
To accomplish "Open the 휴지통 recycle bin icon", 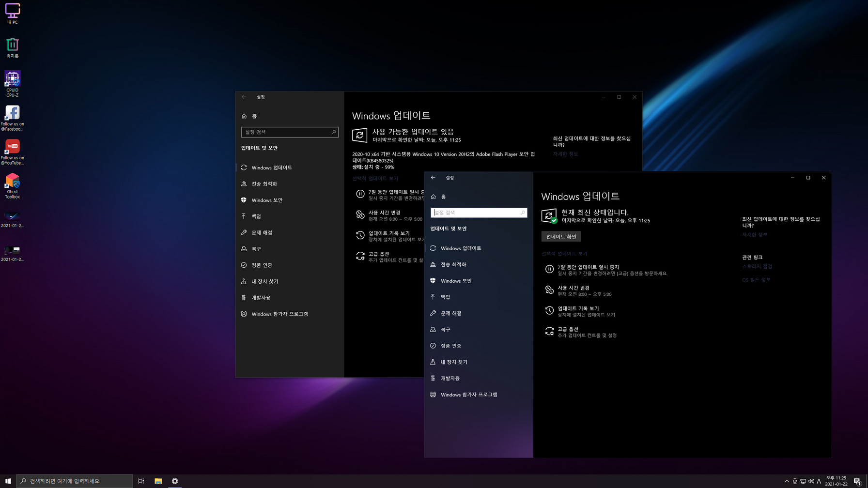I will click(x=12, y=48).
